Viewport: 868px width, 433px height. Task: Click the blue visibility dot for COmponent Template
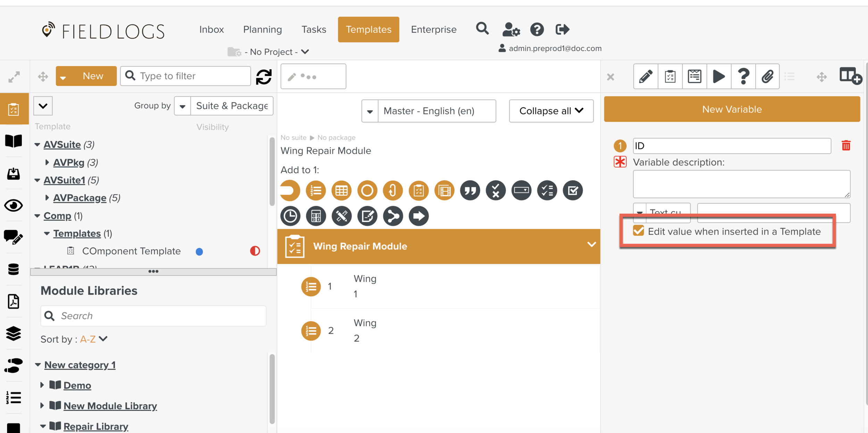coord(199,252)
